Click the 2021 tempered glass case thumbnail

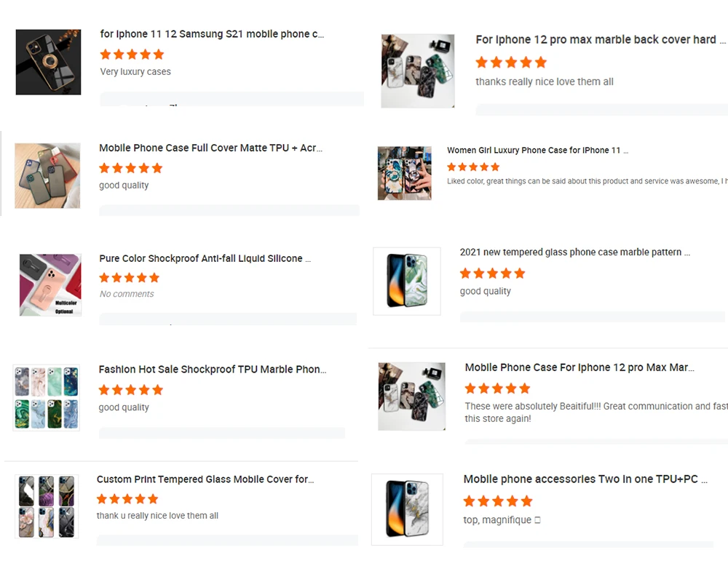point(407,282)
